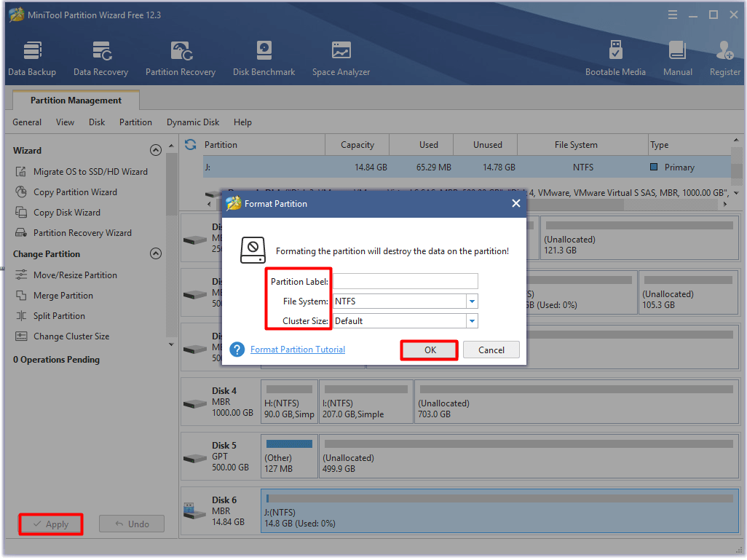Select the J:(NTFS) 14.8 GB partition on Disk 6
Image resolution: width=747 pixels, height=560 pixels.
pyautogui.click(x=499, y=511)
